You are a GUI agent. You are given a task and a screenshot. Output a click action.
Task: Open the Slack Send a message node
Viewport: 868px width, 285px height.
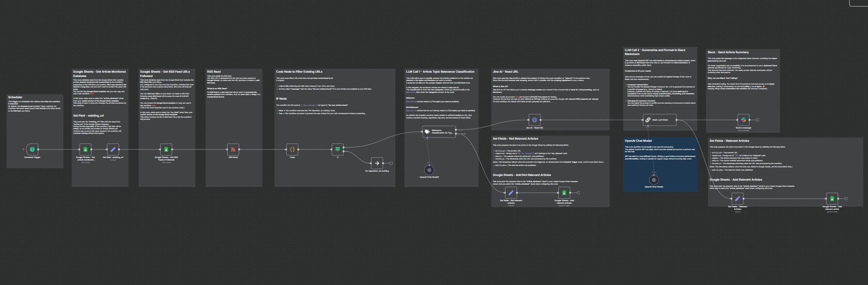(743, 120)
